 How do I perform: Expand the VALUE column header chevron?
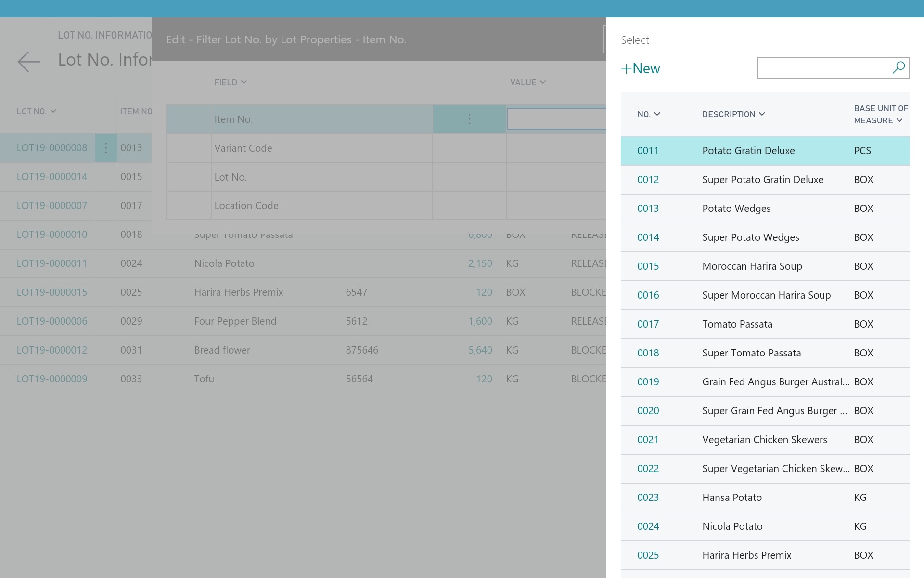point(543,82)
